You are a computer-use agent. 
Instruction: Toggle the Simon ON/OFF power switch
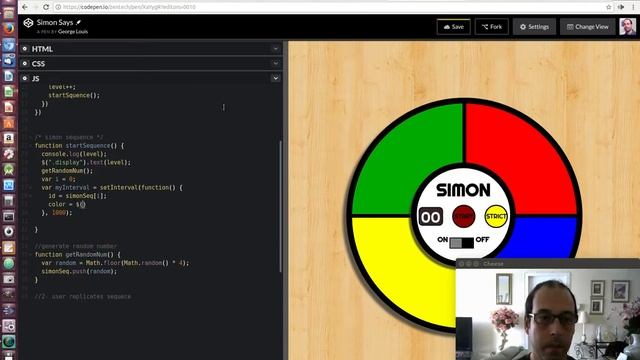[x=462, y=243]
